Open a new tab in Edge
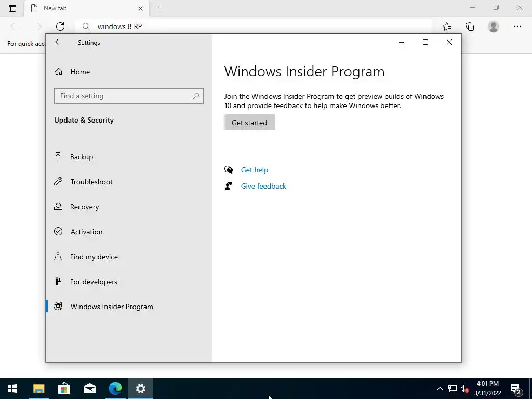The height and width of the screenshot is (399, 532). (158, 8)
